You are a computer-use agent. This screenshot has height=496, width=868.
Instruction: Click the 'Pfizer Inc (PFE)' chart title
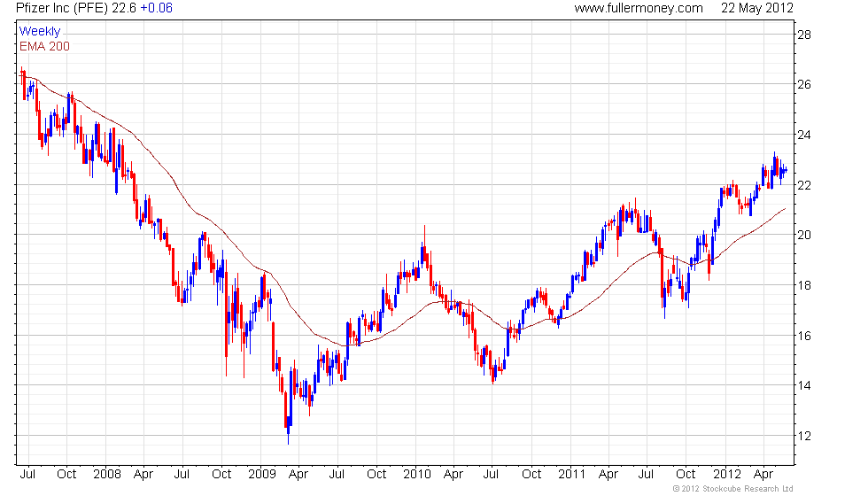click(62, 8)
